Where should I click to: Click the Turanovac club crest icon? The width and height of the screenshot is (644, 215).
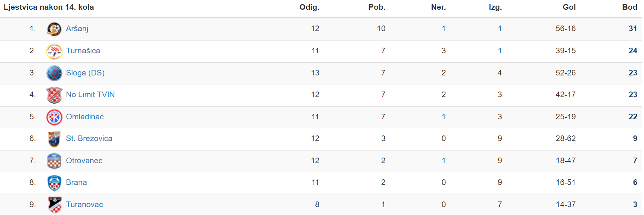coord(55,205)
